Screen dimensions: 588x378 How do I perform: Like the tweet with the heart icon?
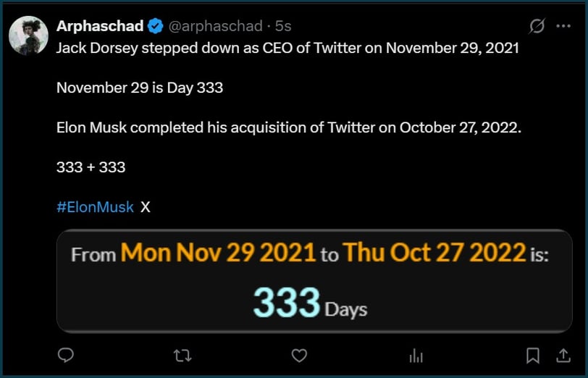(299, 355)
